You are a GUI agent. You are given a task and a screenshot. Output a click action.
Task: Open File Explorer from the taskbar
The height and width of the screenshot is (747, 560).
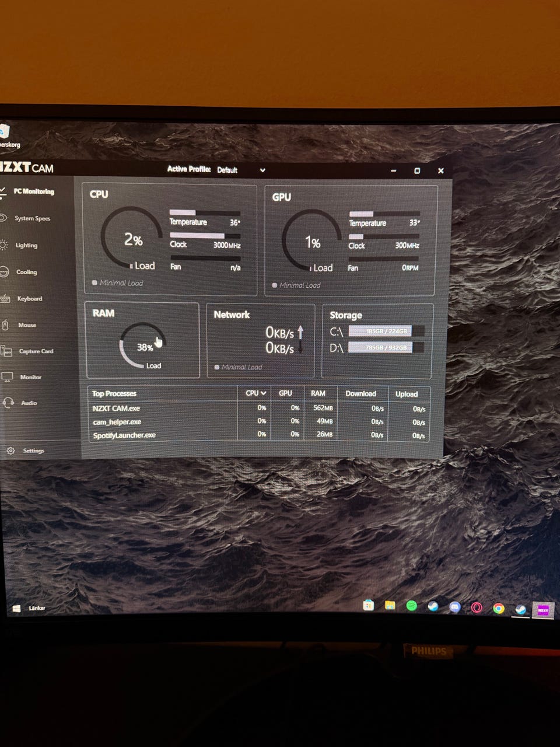(x=390, y=606)
